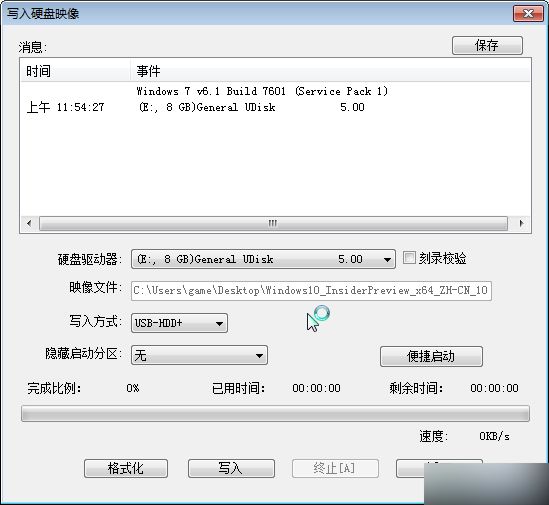Open the 写入方式 USB-HDD+ dropdown
Screen dimensions: 549x505
click(179, 323)
